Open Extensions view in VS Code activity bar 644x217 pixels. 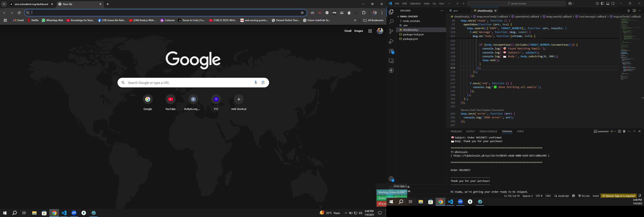click(391, 51)
